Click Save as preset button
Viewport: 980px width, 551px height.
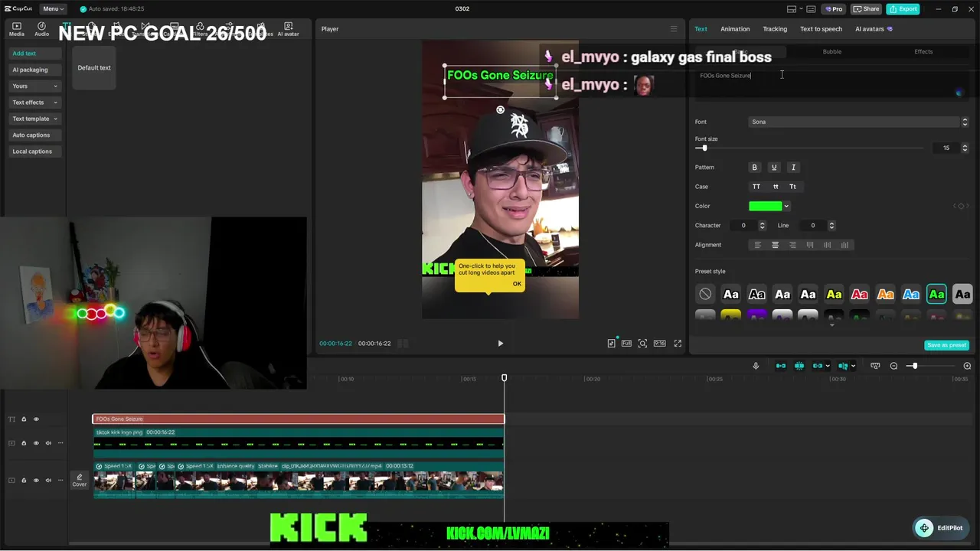[946, 345]
